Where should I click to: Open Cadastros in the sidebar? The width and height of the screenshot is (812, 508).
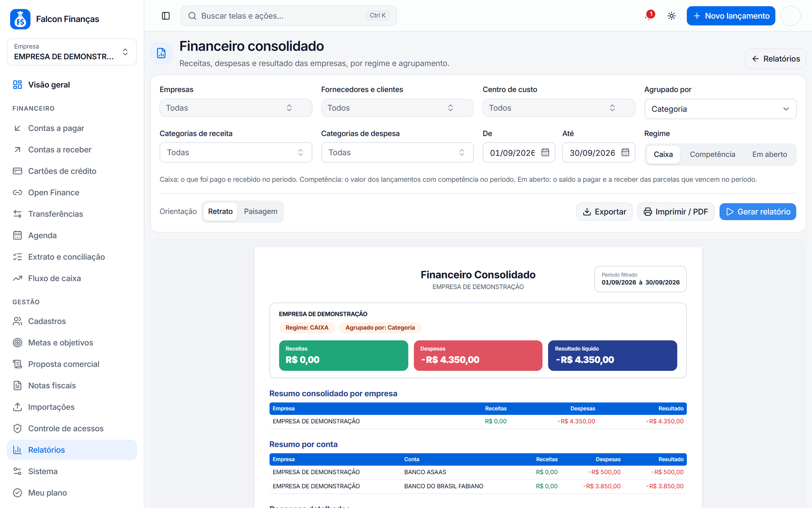[x=72, y=321]
